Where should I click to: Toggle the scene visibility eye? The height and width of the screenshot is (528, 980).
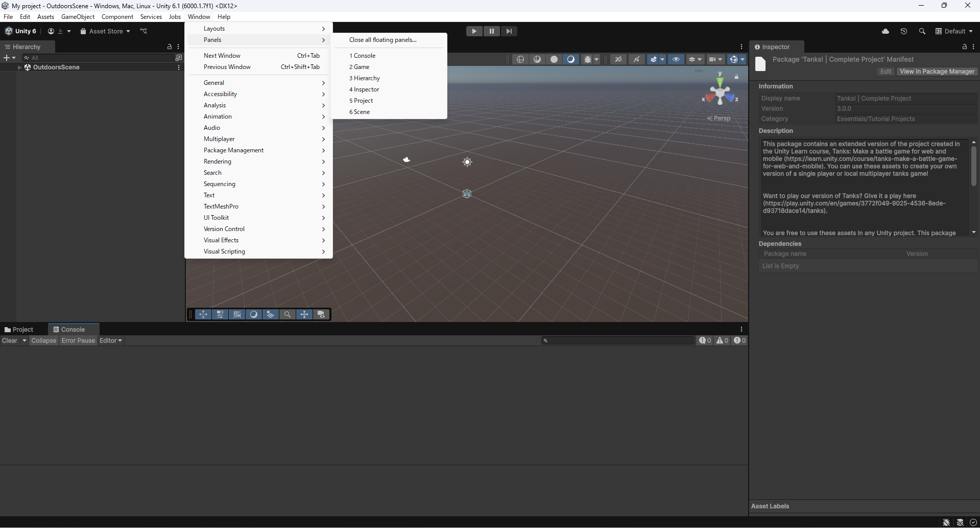(x=676, y=59)
